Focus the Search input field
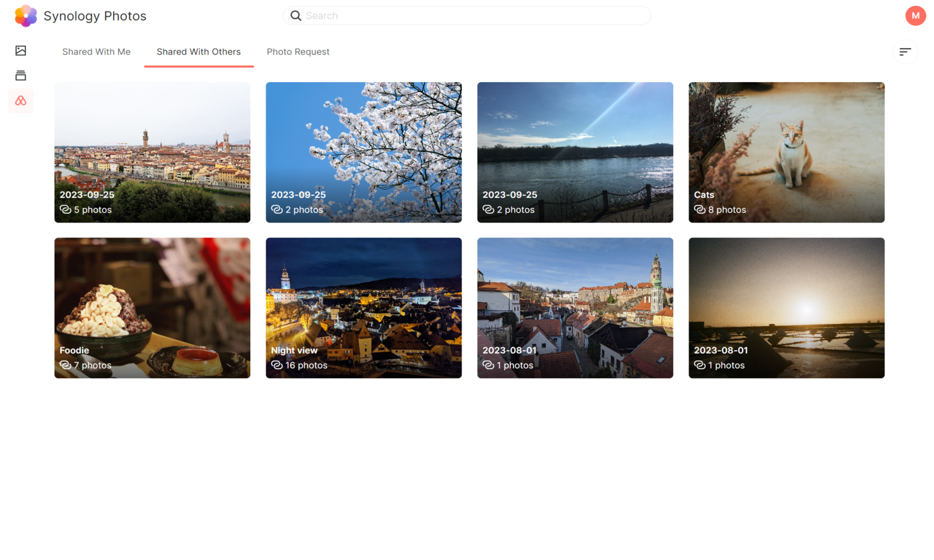The height and width of the screenshot is (560, 934). 467,15
